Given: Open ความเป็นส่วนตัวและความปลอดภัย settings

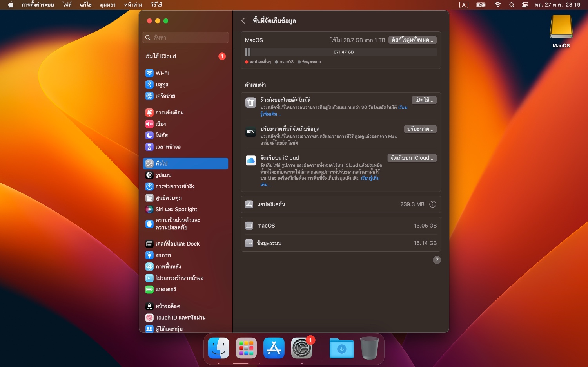Looking at the screenshot, I should (185, 224).
